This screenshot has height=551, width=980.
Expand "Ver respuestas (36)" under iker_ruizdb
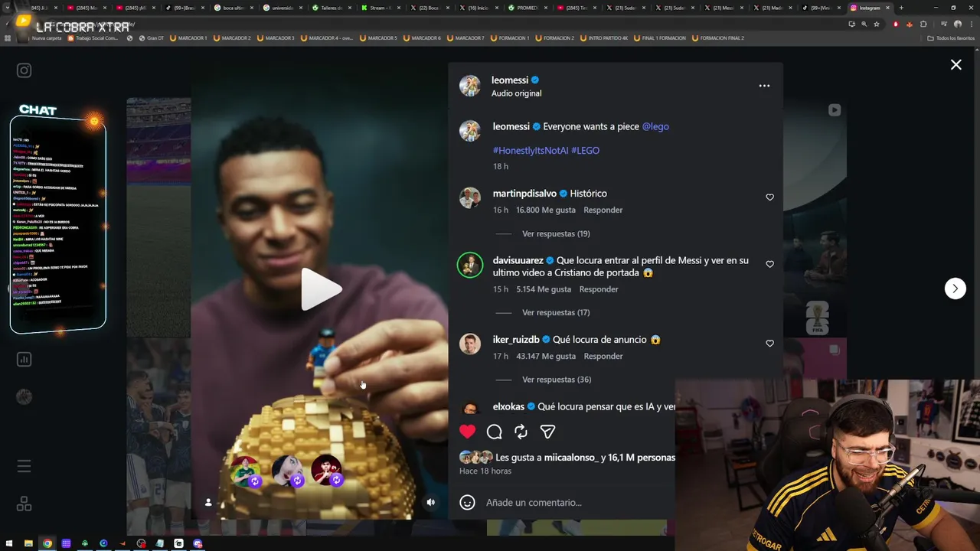[557, 380]
